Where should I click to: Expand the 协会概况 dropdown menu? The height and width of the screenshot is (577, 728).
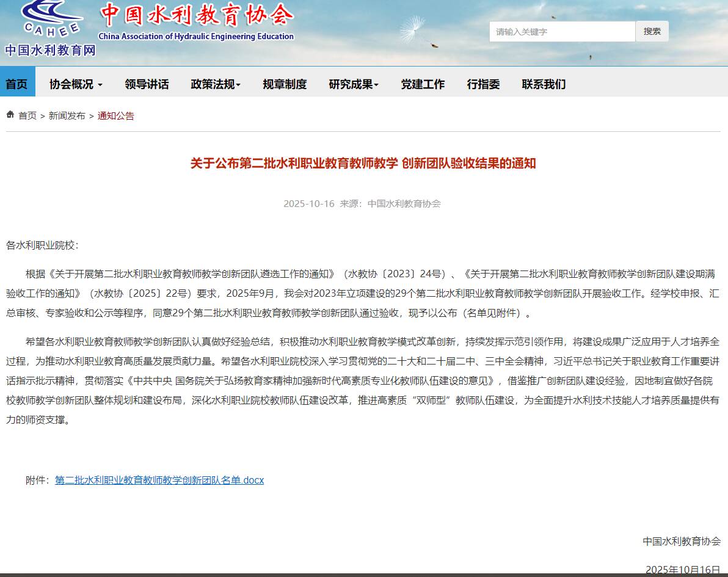76,84
